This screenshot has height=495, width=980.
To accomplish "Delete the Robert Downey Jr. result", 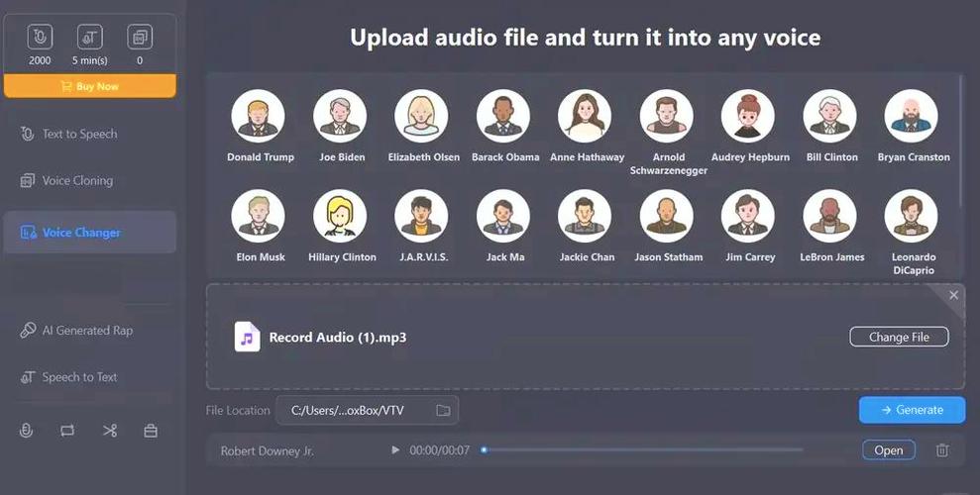I will pyautogui.click(x=942, y=450).
